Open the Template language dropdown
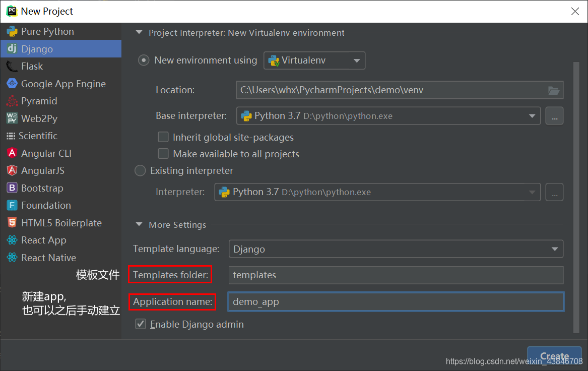This screenshot has height=371, width=588. 396,249
